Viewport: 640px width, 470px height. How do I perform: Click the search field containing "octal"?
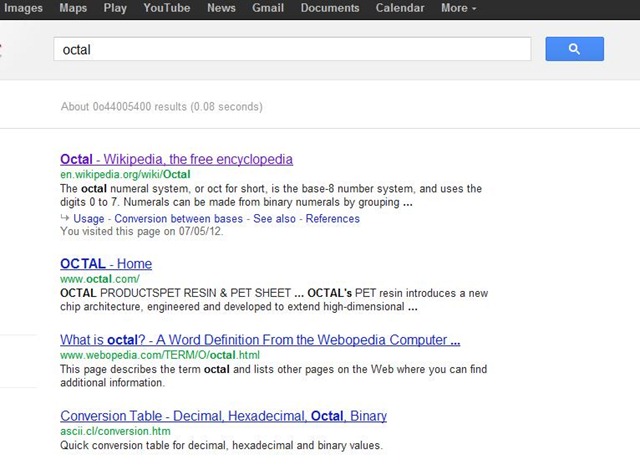coord(290,49)
